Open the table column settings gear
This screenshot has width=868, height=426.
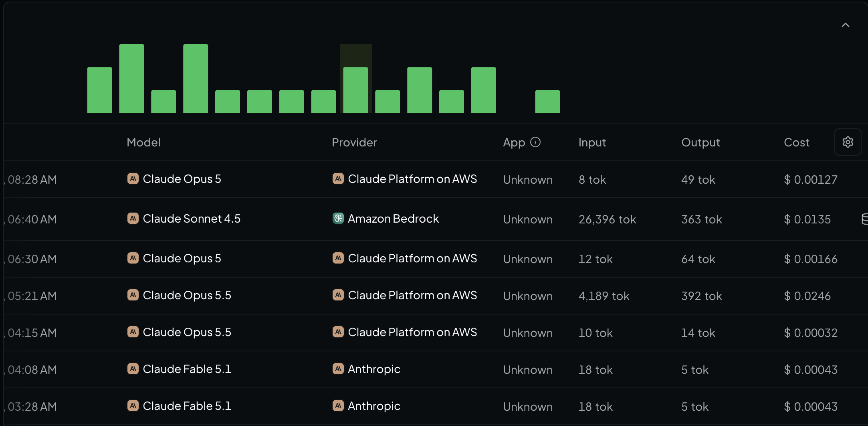(x=848, y=142)
